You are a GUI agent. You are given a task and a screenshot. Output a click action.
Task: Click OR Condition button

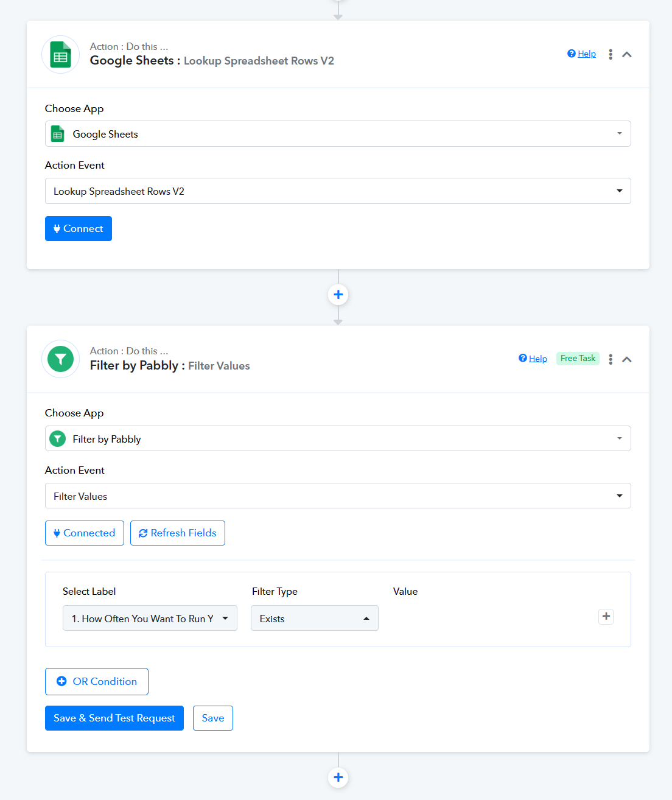(97, 682)
